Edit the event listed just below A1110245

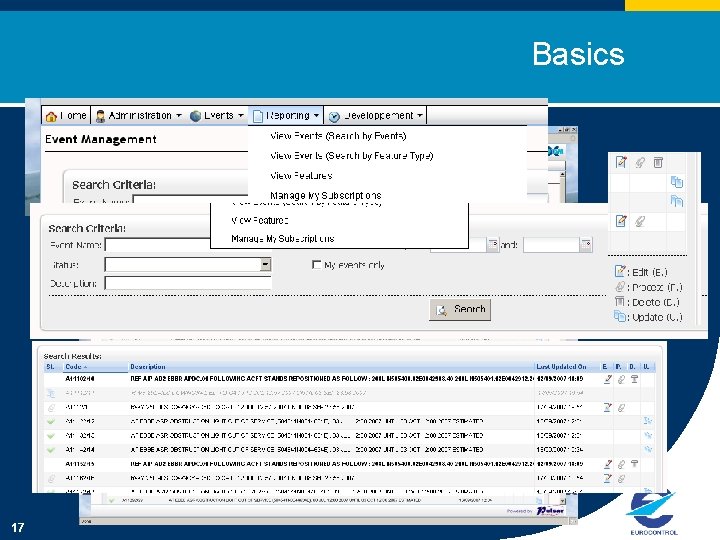point(608,478)
